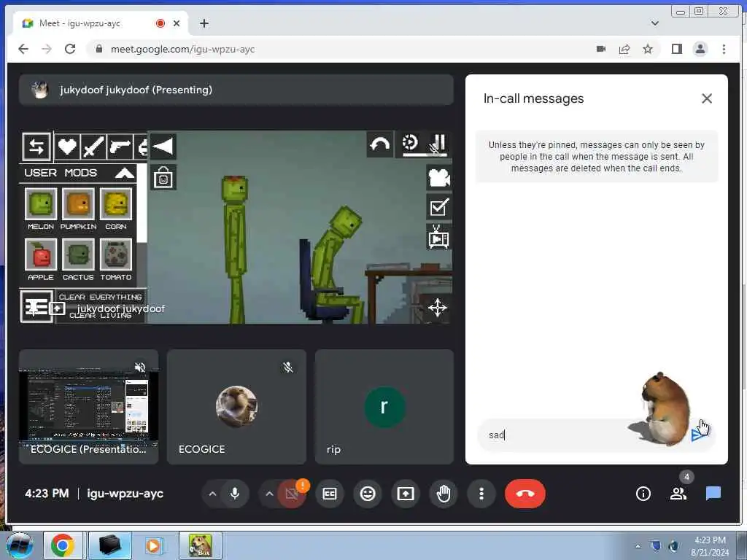
Task: Leave the call with red hang-up button
Action: click(525, 494)
